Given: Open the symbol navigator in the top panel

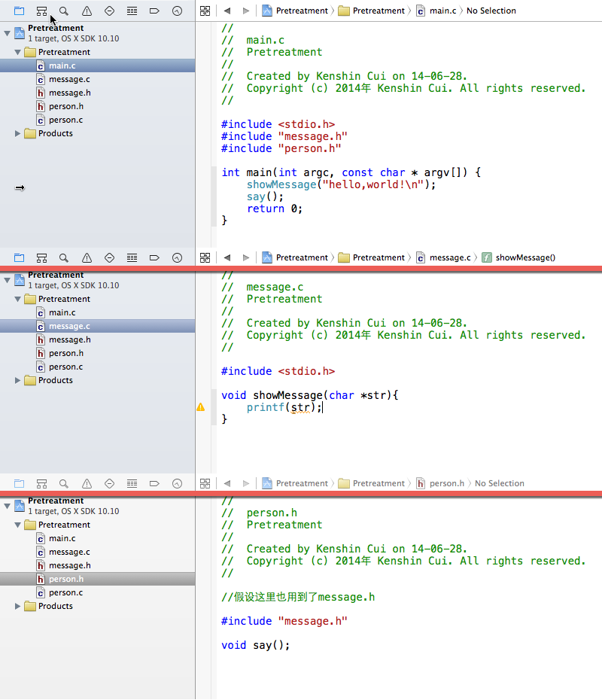Looking at the screenshot, I should pos(41,11).
